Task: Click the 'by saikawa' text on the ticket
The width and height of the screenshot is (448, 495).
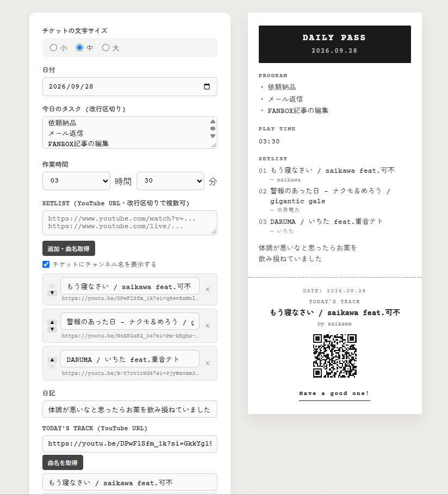Action: 334,324
